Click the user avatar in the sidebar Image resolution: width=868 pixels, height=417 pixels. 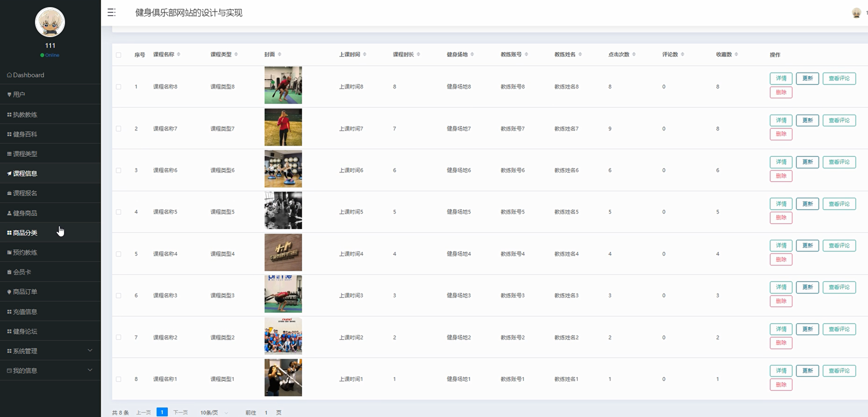[x=50, y=22]
